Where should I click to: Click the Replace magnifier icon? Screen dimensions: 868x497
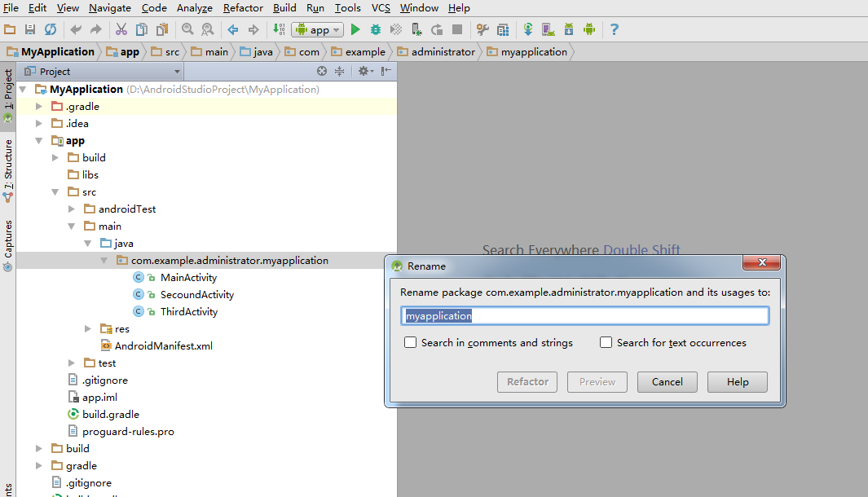(208, 29)
